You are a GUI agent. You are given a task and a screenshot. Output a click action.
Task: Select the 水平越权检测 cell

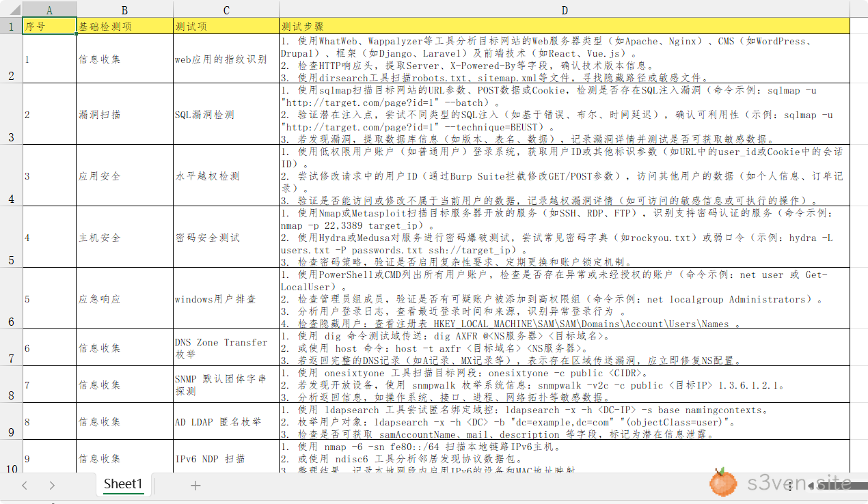pyautogui.click(x=226, y=176)
